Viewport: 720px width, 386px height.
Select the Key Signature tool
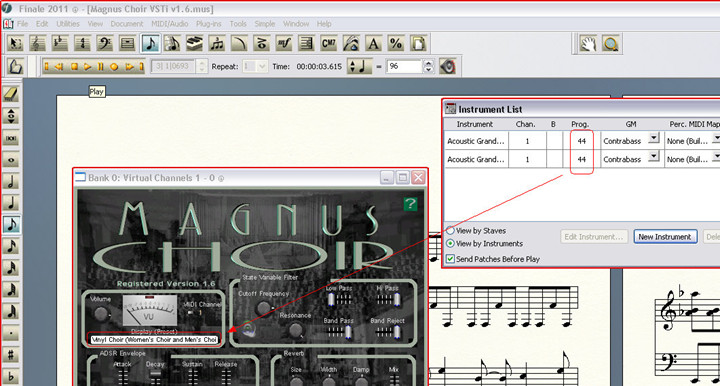[60, 44]
